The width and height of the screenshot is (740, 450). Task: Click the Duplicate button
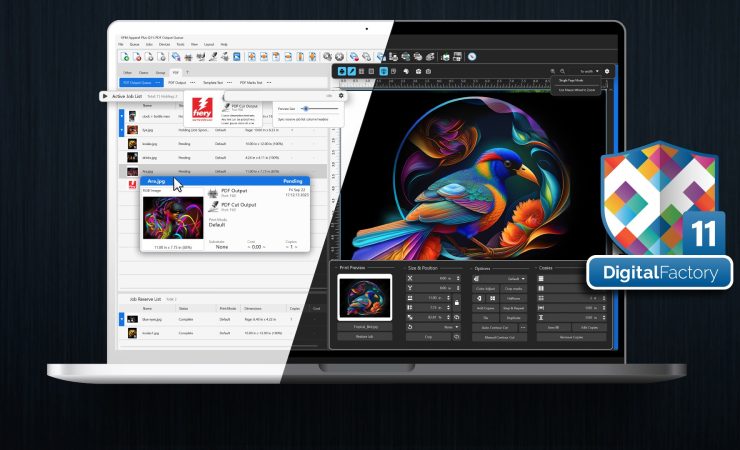(x=513, y=317)
